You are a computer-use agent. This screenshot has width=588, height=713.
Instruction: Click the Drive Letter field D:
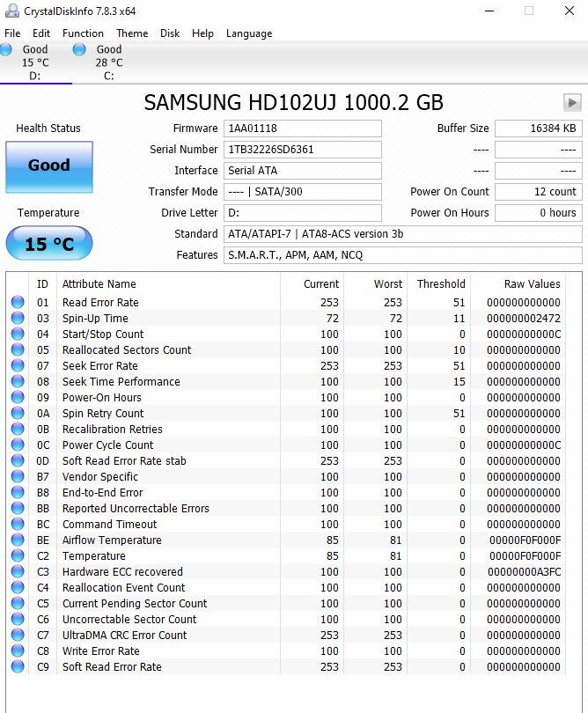tap(303, 213)
